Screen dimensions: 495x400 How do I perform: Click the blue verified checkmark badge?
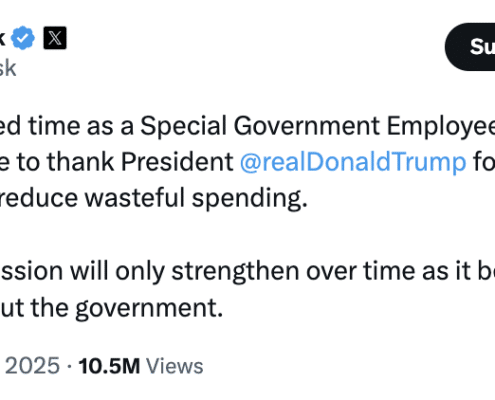[x=23, y=38]
